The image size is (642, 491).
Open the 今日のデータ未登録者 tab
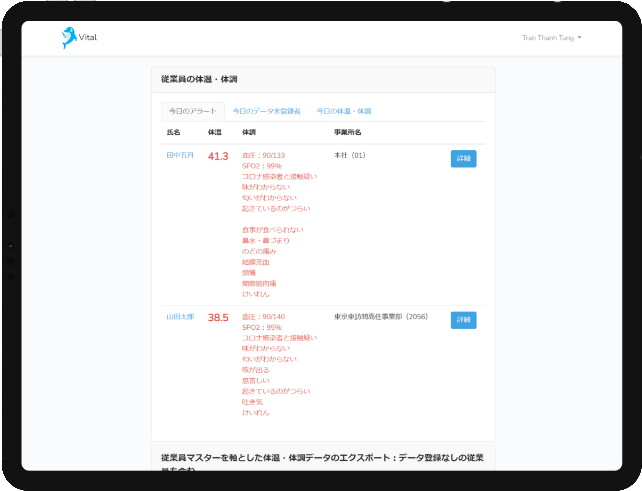click(x=266, y=111)
